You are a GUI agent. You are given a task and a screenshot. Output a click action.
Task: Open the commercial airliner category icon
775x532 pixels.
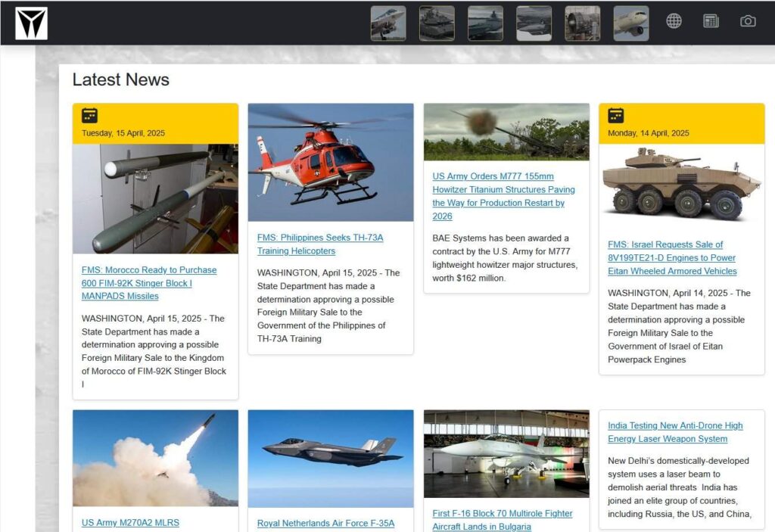(631, 23)
